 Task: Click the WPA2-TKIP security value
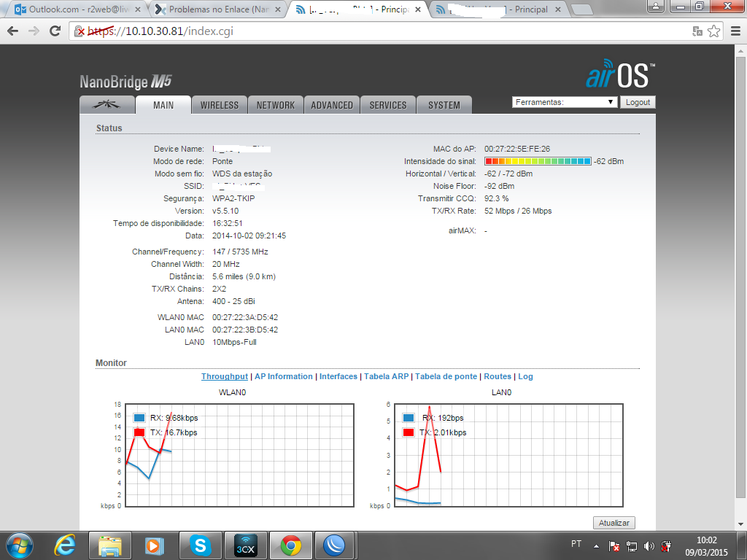pyautogui.click(x=233, y=198)
